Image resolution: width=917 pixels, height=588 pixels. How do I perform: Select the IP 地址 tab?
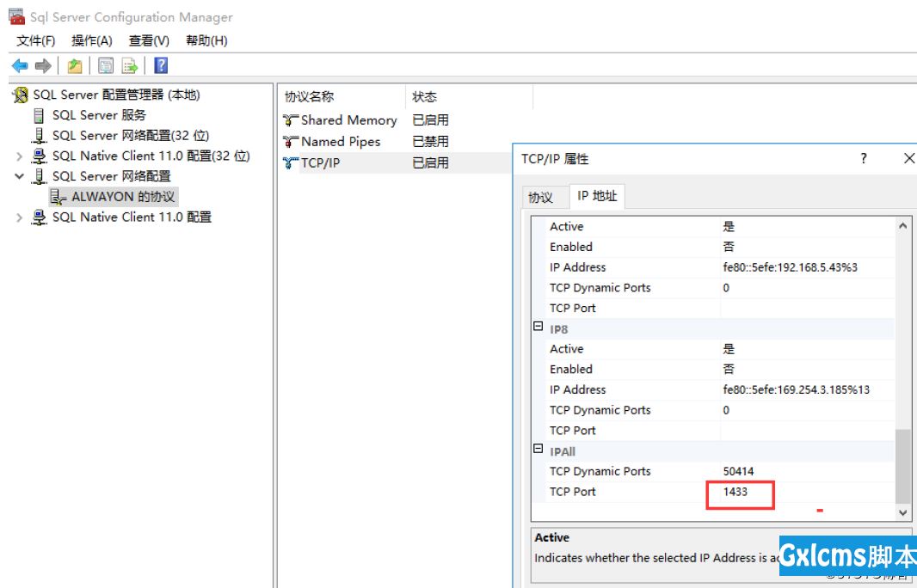(x=597, y=196)
